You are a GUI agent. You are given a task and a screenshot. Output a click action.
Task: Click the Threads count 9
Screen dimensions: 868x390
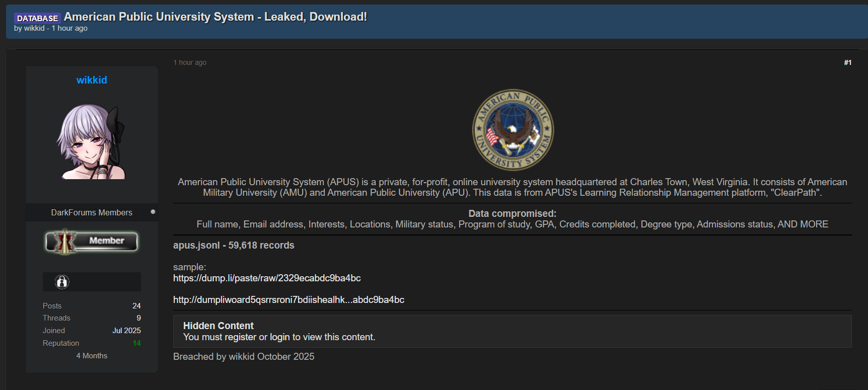point(138,318)
